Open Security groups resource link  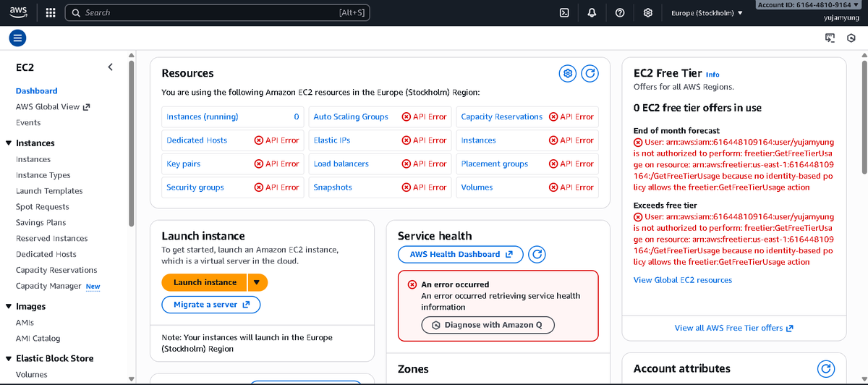click(x=195, y=187)
